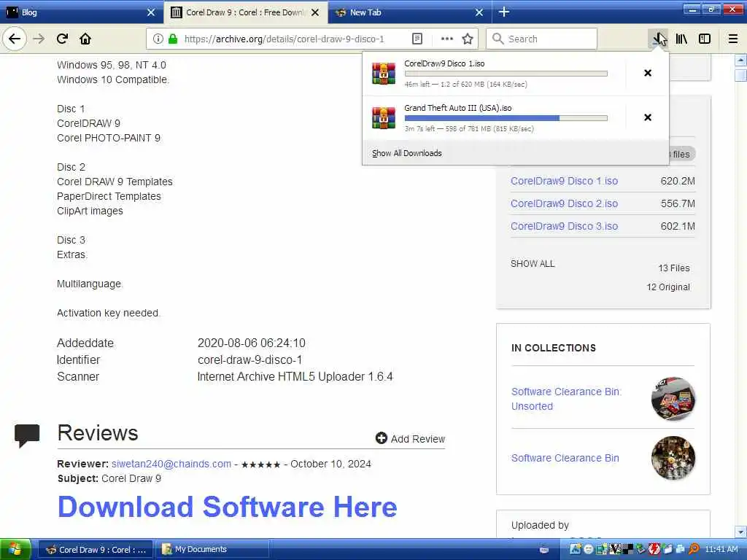This screenshot has height=560, width=747.
Task: Click the 620.2M file size text
Action: 678,181
